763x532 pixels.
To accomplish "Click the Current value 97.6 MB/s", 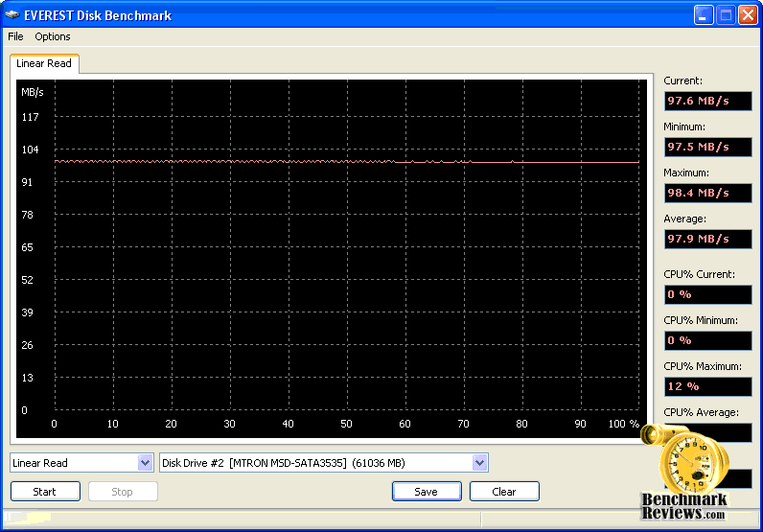I will [x=708, y=101].
